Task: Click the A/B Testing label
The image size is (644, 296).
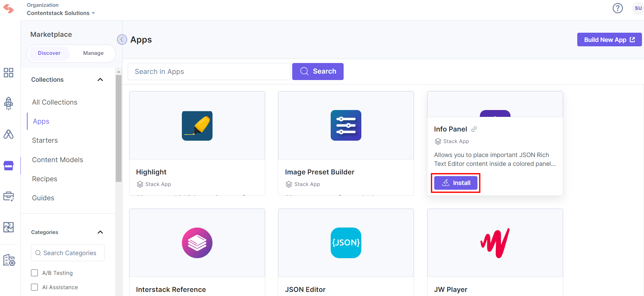Action: point(57,273)
